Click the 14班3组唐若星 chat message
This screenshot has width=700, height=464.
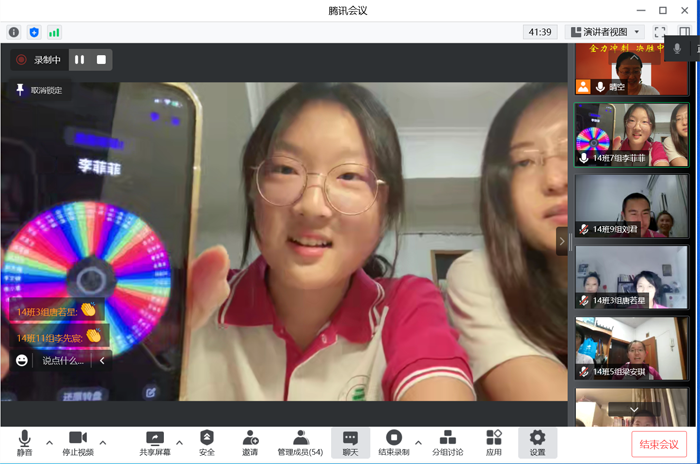(57, 311)
